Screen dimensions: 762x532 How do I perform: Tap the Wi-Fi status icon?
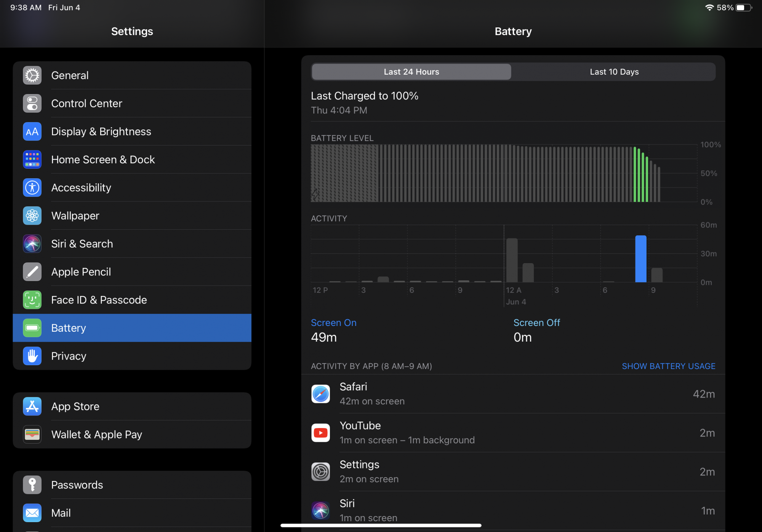coord(709,8)
